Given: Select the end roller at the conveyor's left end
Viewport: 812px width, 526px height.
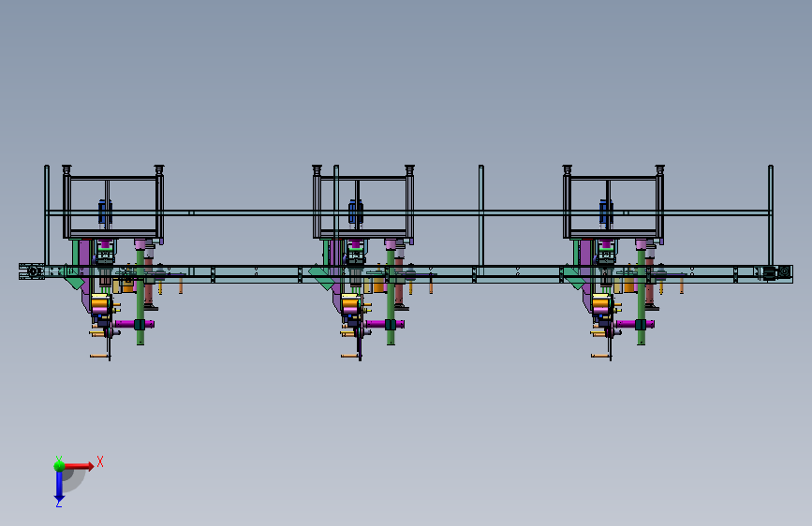Looking at the screenshot, I should (x=33, y=271).
